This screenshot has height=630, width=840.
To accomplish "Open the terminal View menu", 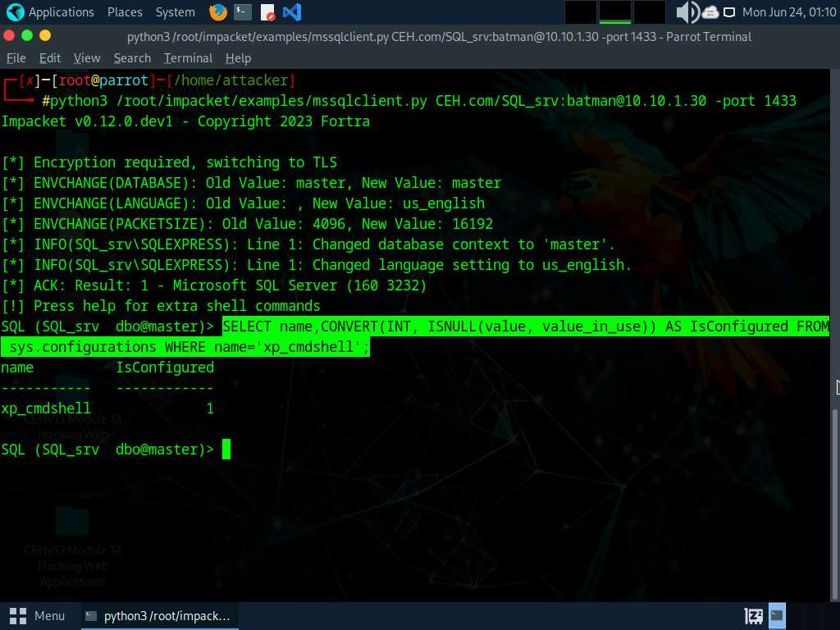I will [86, 58].
